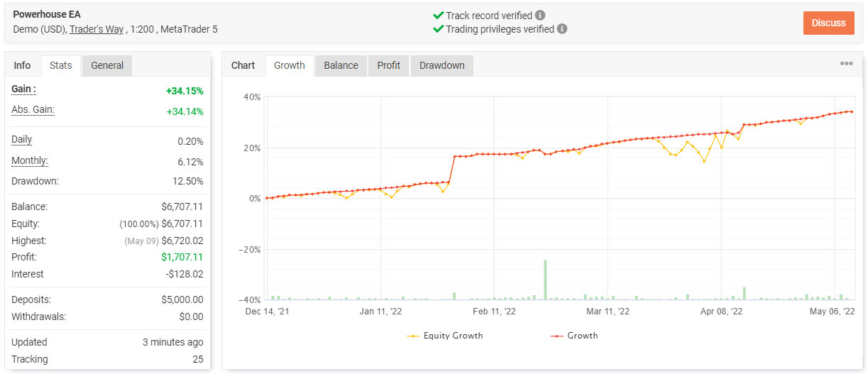Click the Track record verified checkmark icon

[438, 15]
